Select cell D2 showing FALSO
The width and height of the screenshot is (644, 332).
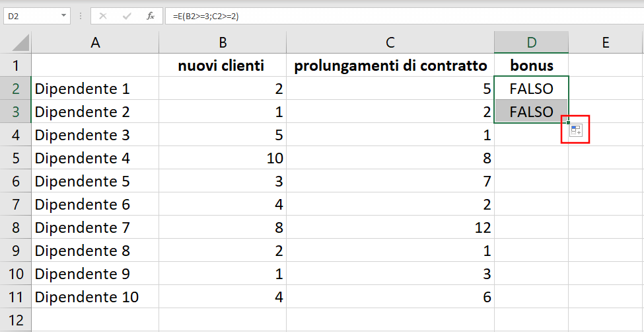point(532,89)
